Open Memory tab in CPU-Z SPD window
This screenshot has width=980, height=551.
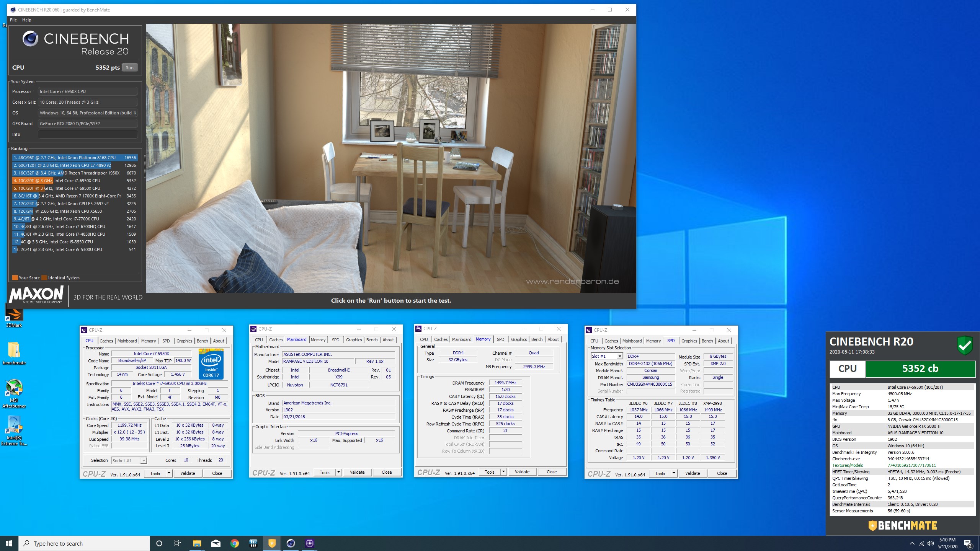click(x=653, y=341)
